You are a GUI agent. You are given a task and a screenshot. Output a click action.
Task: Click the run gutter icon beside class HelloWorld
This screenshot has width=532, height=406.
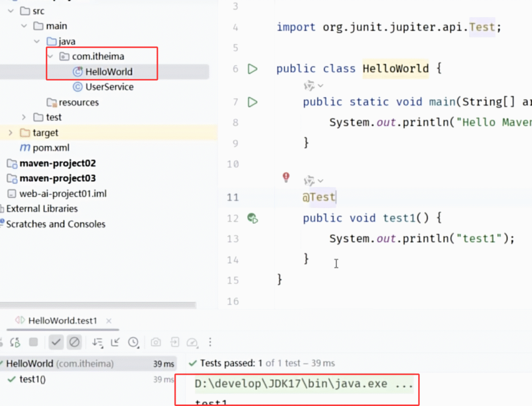click(x=252, y=69)
